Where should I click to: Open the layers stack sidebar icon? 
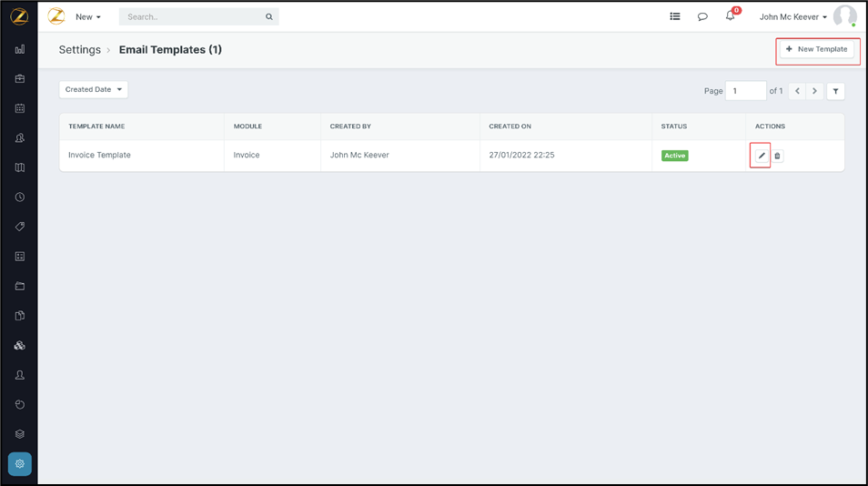click(20, 434)
